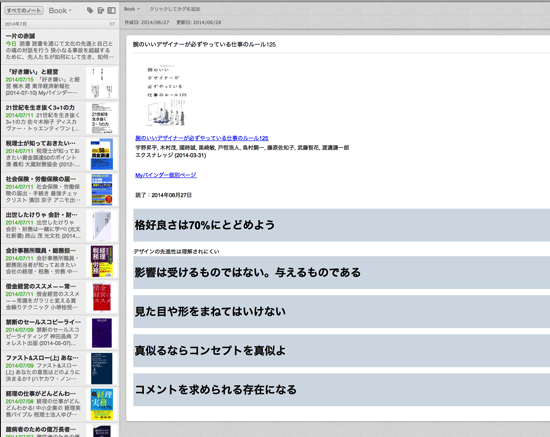
Task: Open the 禁断のセールスコピーライ note
Action: [60, 332]
